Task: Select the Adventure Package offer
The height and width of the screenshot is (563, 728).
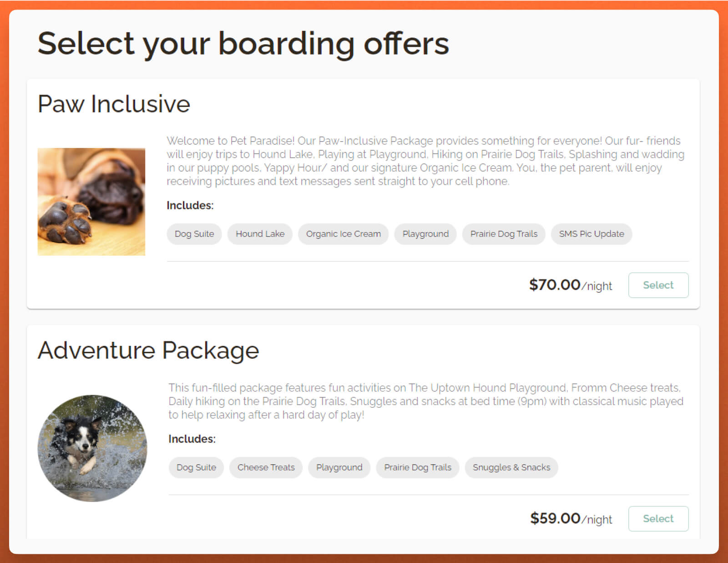Action: tap(658, 519)
